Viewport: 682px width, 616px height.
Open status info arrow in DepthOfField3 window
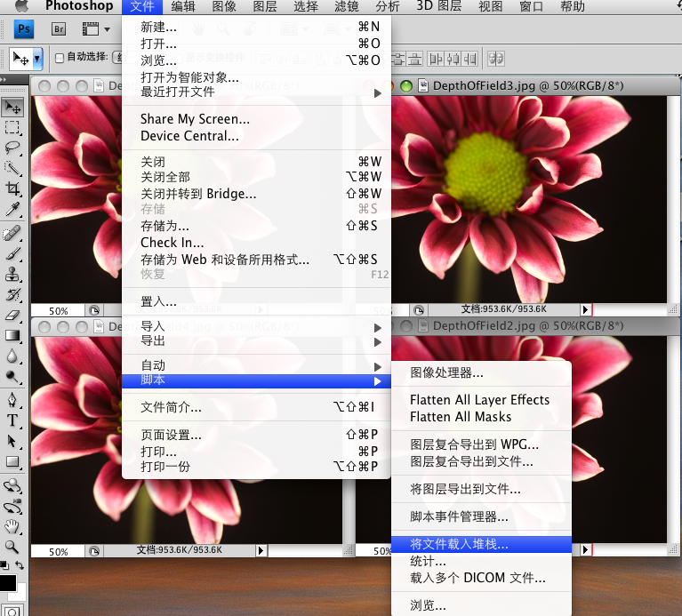tap(585, 309)
